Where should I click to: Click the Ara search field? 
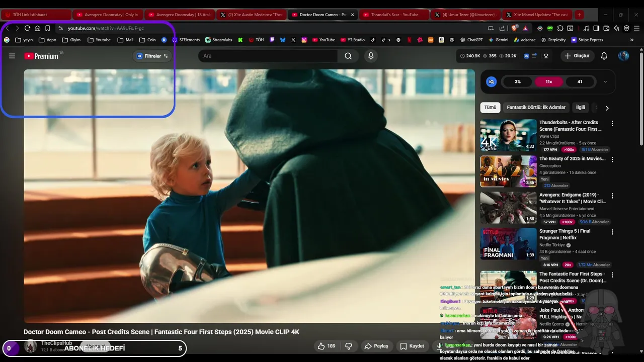[x=268, y=56]
